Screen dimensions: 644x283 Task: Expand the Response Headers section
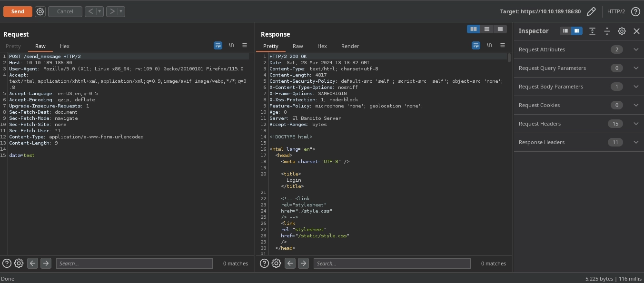point(636,142)
